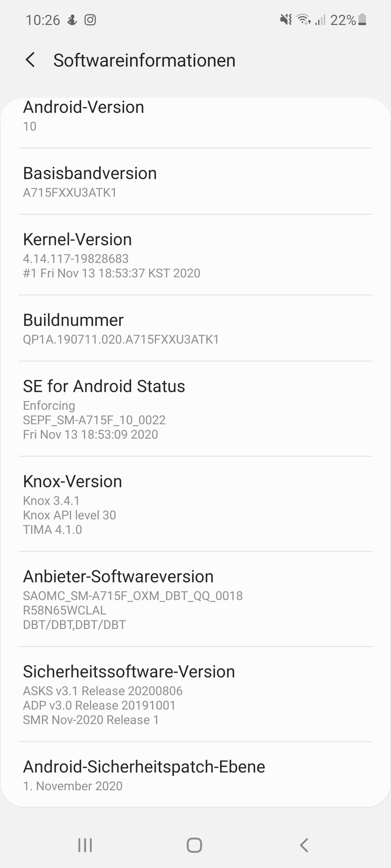Tap the Wi-Fi status icon
This screenshot has width=391, height=868.
pyautogui.click(x=303, y=20)
